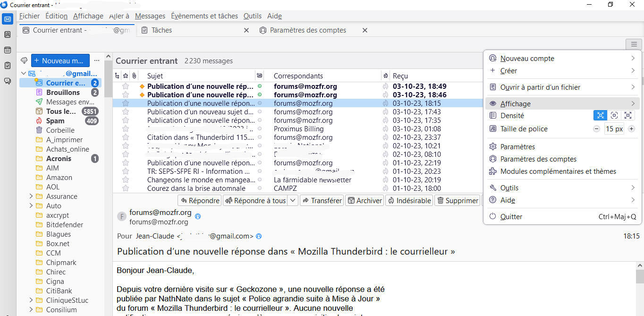Open the Calendar space icon
This screenshot has width=644, height=316.
click(8, 50)
